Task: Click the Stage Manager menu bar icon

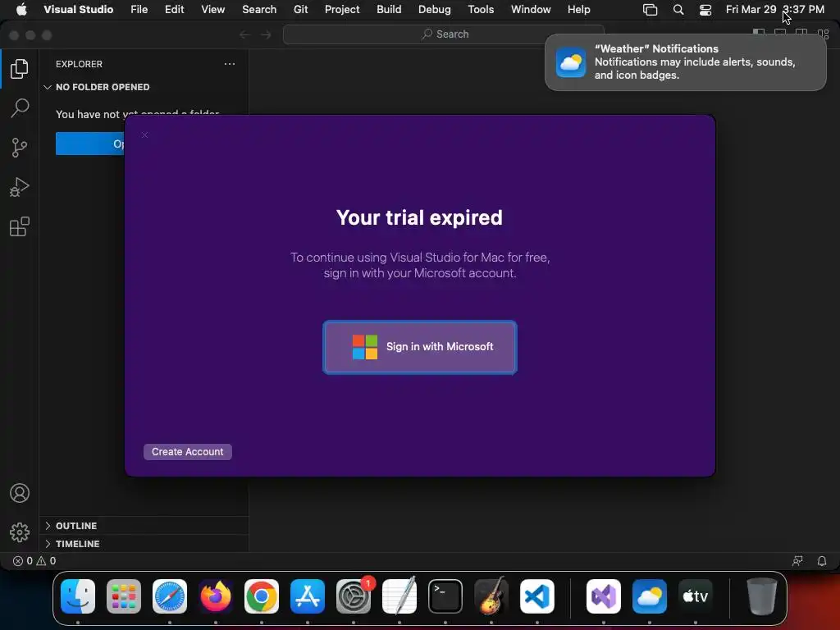Action: coord(650,10)
